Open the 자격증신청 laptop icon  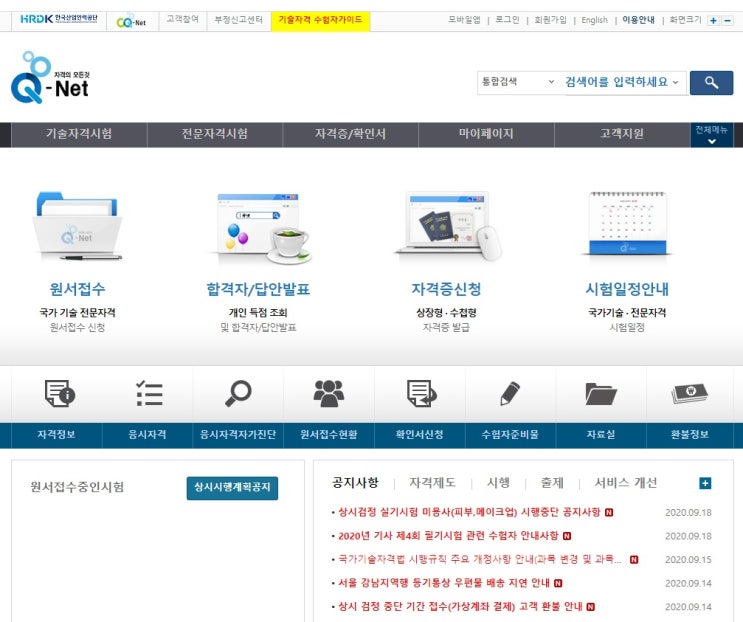447,226
